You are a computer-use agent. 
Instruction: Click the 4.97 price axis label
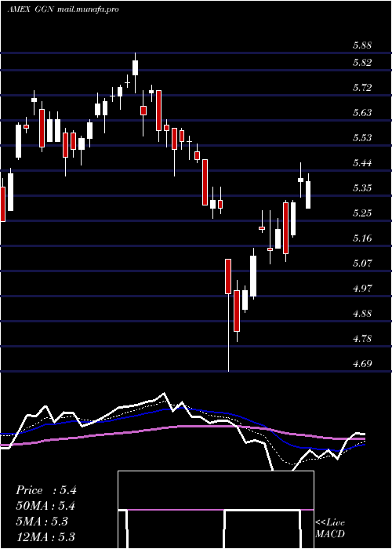pos(362,288)
